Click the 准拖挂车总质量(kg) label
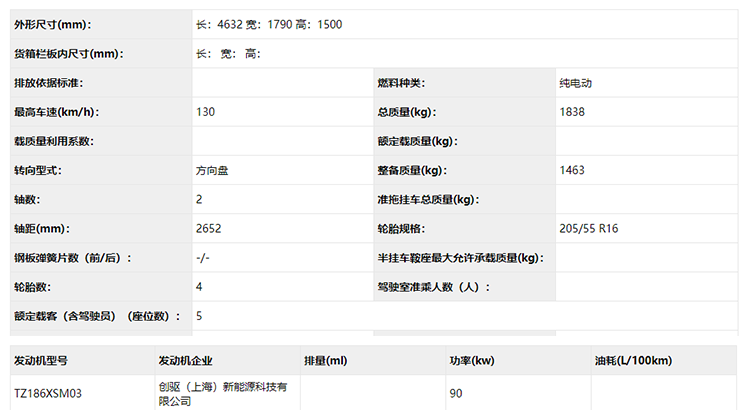Viewport: 750px width, 410px height. (x=428, y=199)
